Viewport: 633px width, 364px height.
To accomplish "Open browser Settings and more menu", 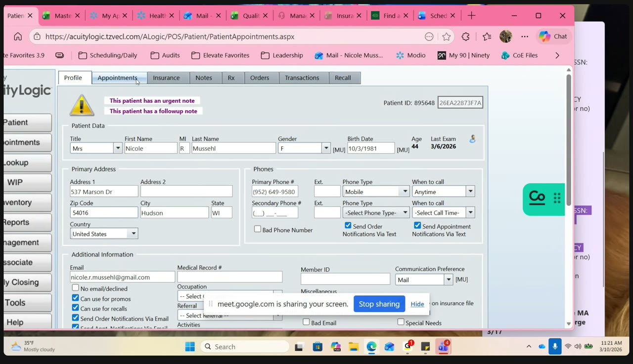I will coord(525,37).
